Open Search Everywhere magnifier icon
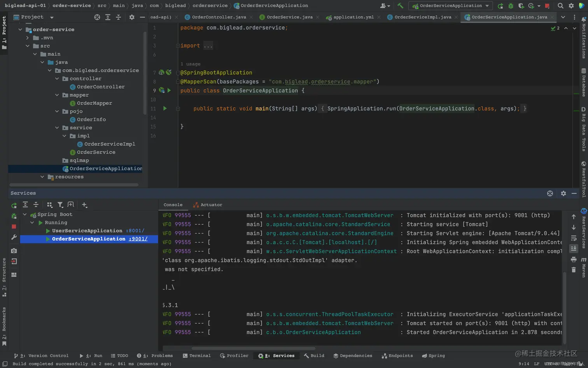The image size is (588, 368). pos(560,6)
